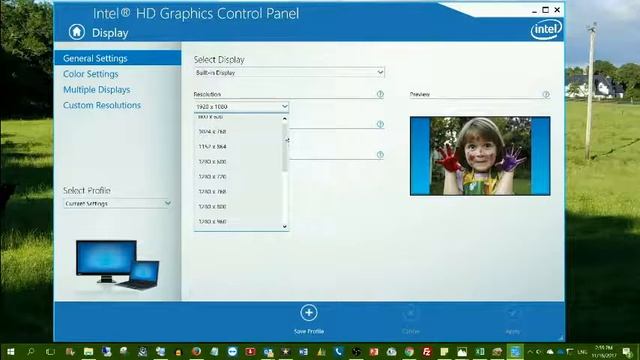Click the active Intel Graphics taskbar icon

[x=515, y=351]
